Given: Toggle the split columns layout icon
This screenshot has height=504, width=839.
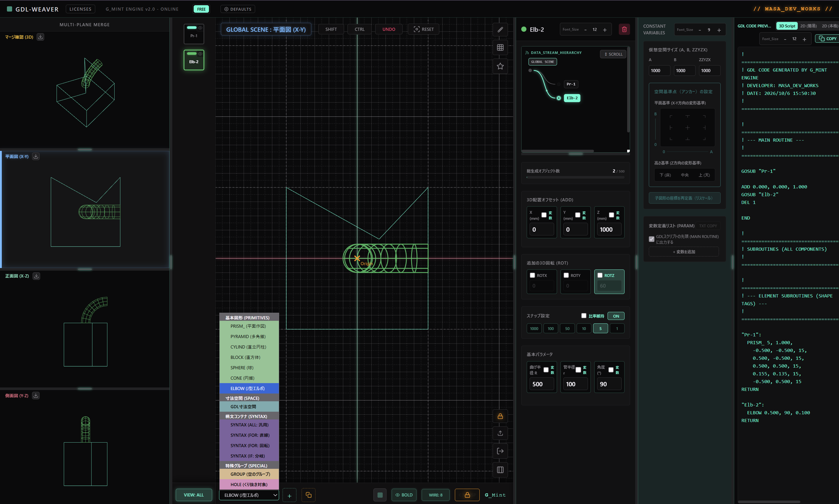Looking at the screenshot, I should pyautogui.click(x=500, y=470).
